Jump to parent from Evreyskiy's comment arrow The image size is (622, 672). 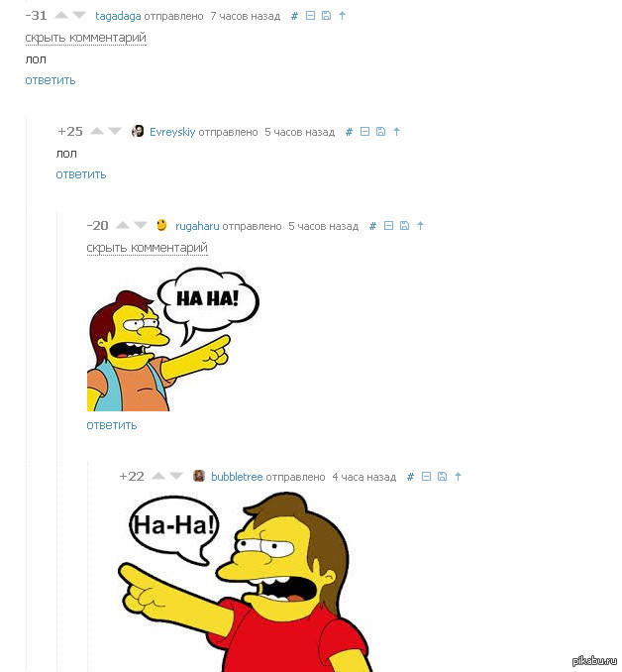point(396,132)
